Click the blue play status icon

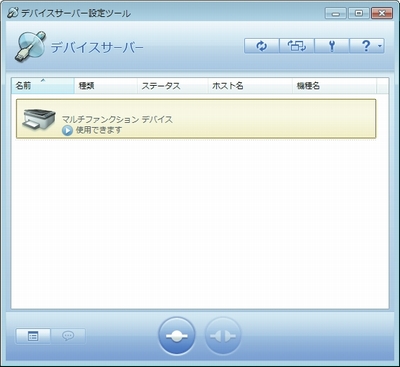[x=67, y=131]
